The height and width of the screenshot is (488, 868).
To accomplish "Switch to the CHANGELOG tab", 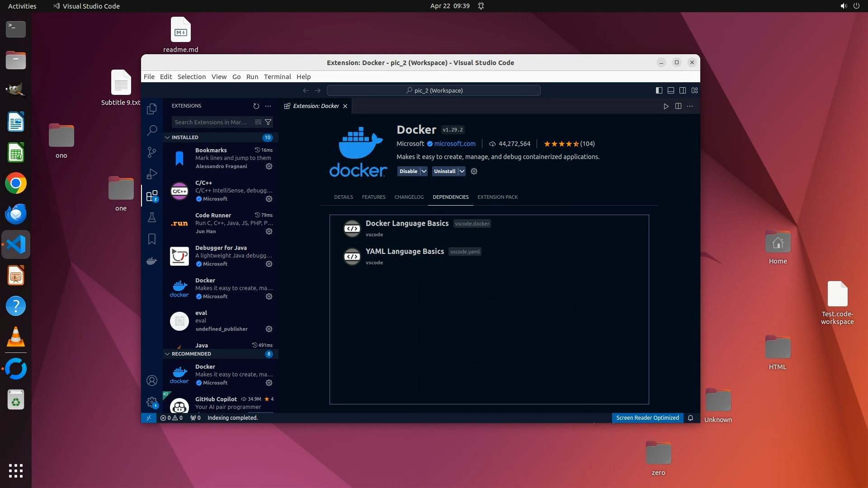I will tap(409, 197).
